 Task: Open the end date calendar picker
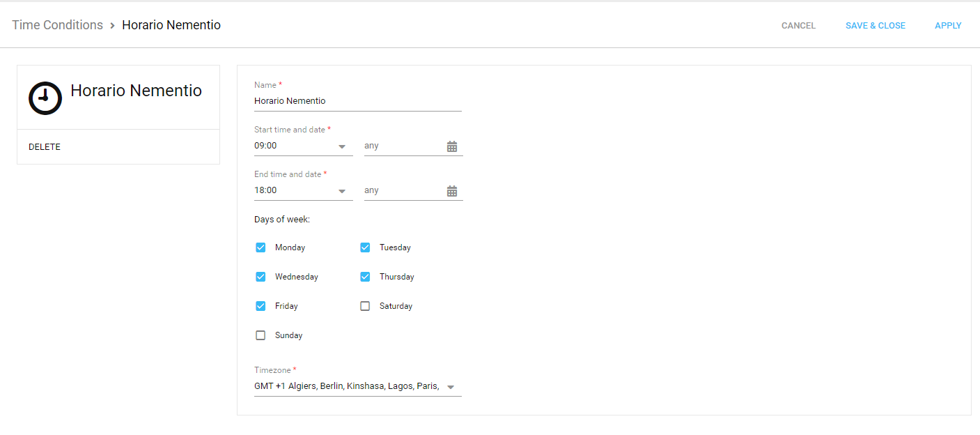pos(452,191)
